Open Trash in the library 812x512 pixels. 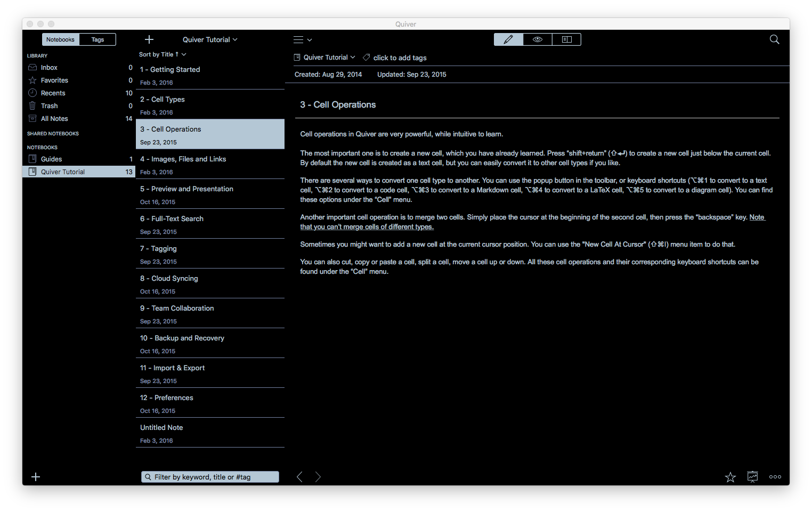(x=79, y=106)
